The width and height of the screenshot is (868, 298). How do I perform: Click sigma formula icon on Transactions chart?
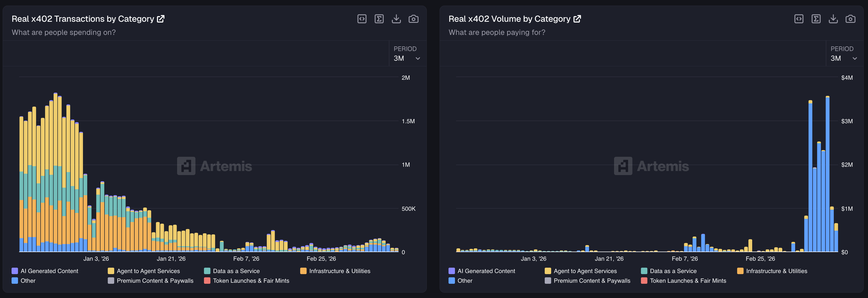coord(379,19)
